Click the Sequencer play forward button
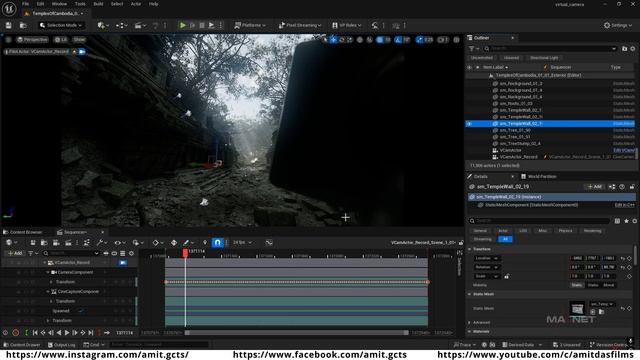 point(67,333)
